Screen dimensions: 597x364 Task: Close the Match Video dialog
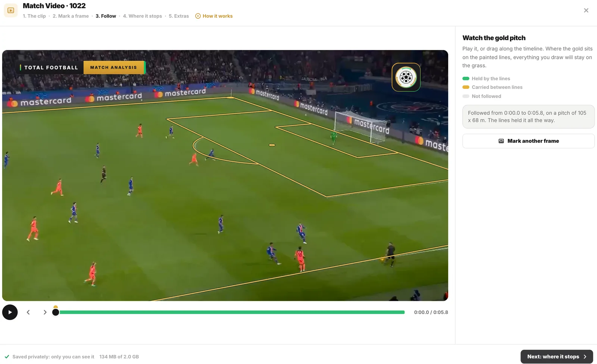tap(586, 10)
